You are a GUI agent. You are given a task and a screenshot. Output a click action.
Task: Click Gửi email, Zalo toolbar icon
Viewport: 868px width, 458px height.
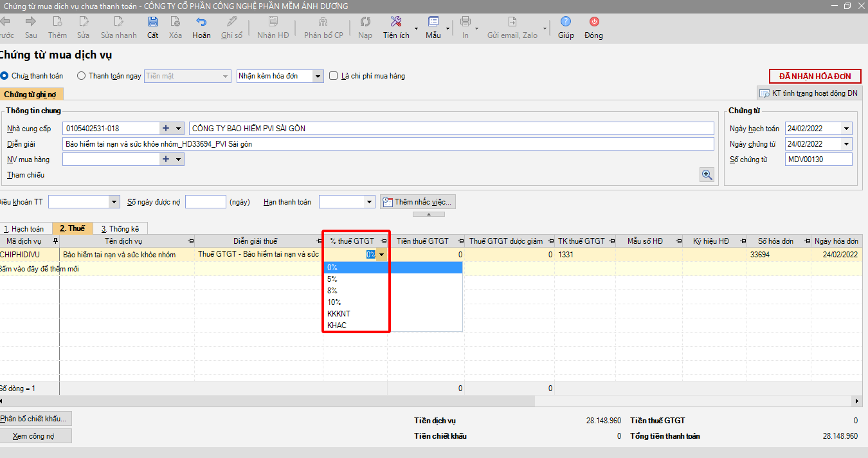tap(512, 22)
